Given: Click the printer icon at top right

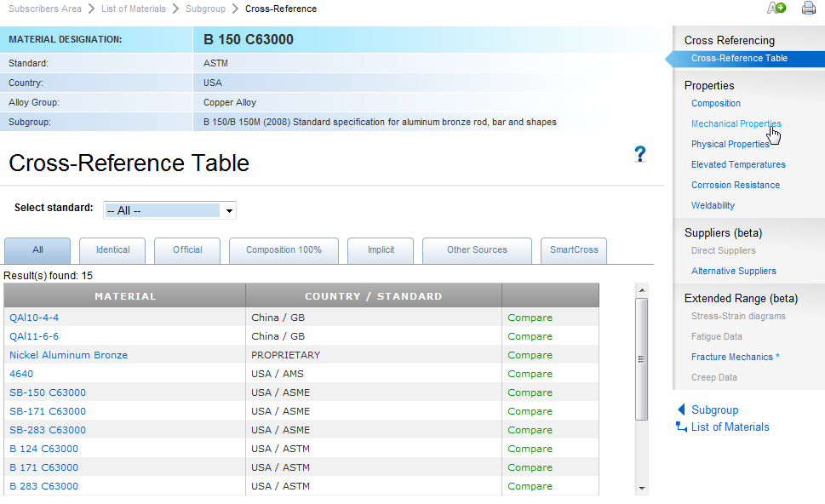Looking at the screenshot, I should [808, 8].
